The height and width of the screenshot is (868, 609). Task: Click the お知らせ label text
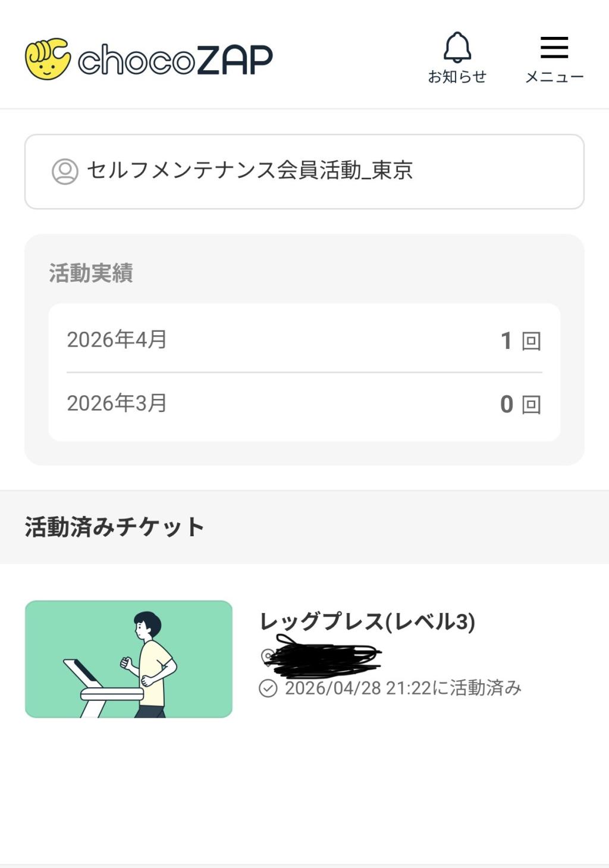457,77
